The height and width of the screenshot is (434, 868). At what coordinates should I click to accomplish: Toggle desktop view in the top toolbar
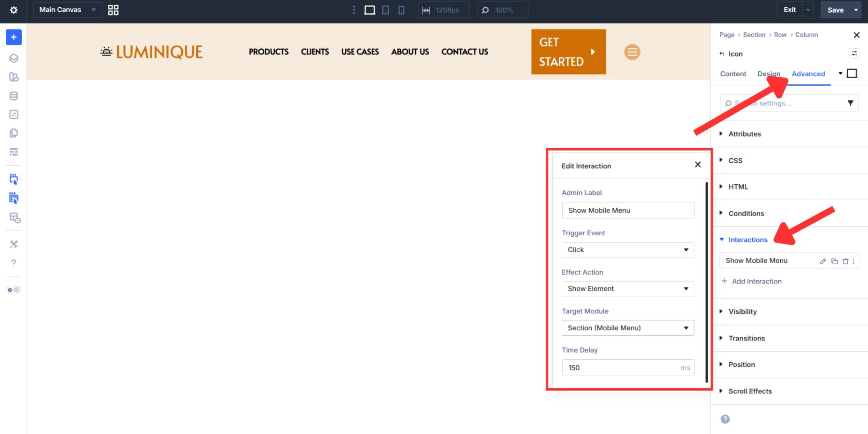pos(369,10)
